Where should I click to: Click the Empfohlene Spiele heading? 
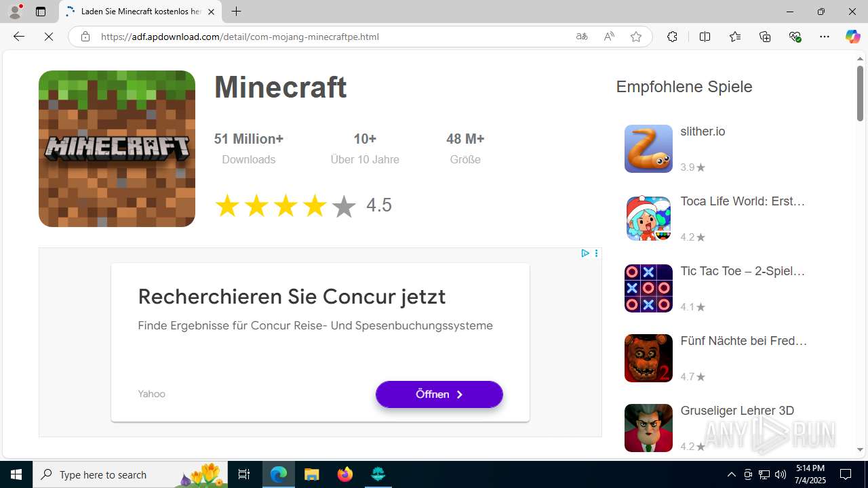(x=684, y=87)
